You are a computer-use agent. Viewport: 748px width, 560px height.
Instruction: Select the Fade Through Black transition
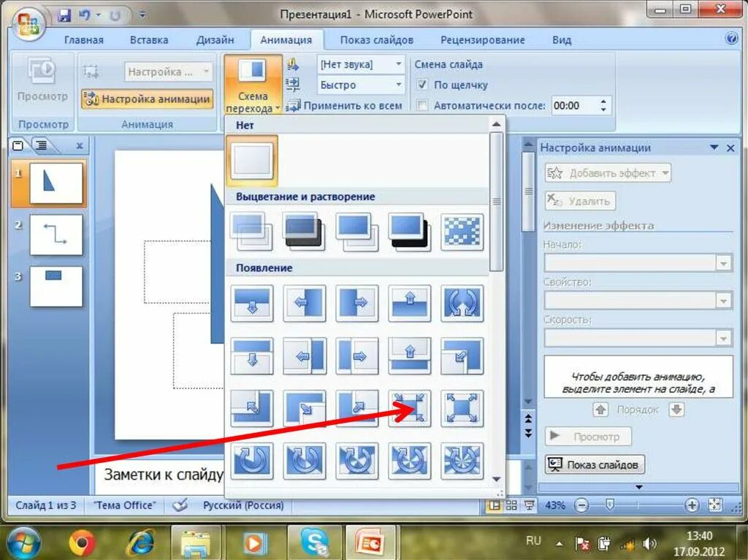(x=305, y=232)
